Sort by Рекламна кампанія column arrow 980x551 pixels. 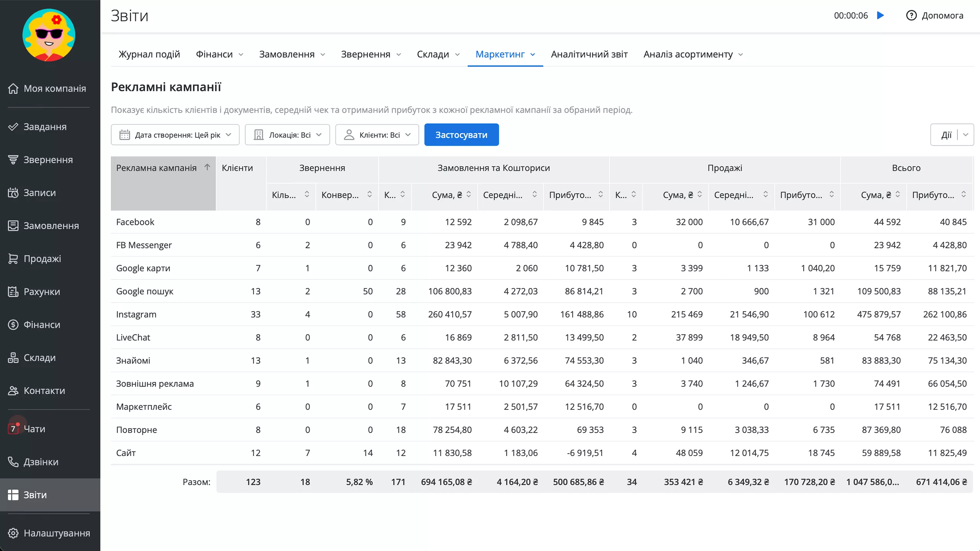click(x=207, y=167)
